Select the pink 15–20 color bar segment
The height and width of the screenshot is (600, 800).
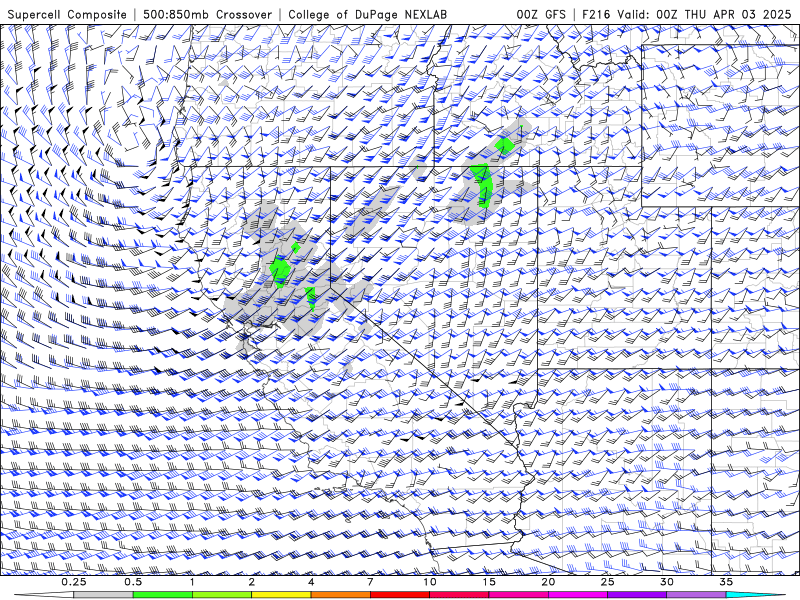pos(518,595)
